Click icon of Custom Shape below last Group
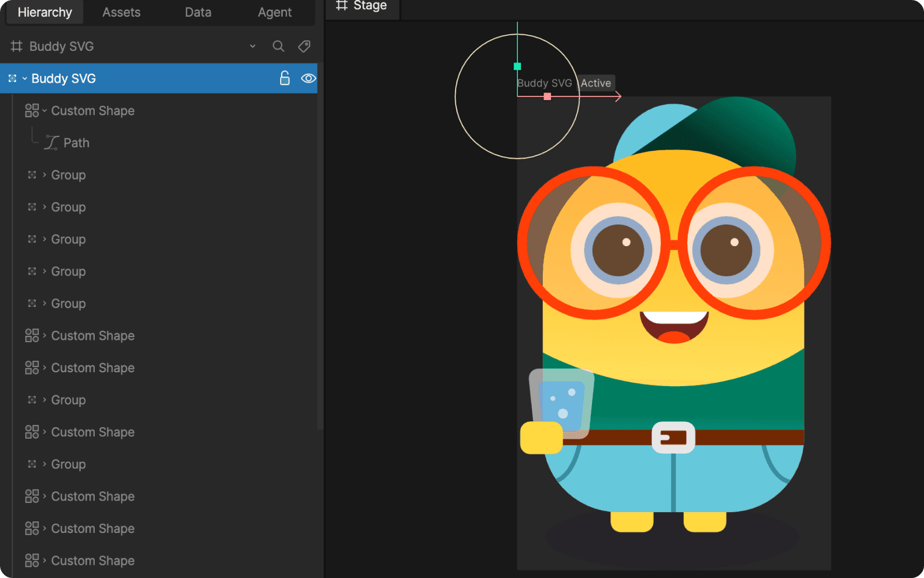 pos(32,496)
